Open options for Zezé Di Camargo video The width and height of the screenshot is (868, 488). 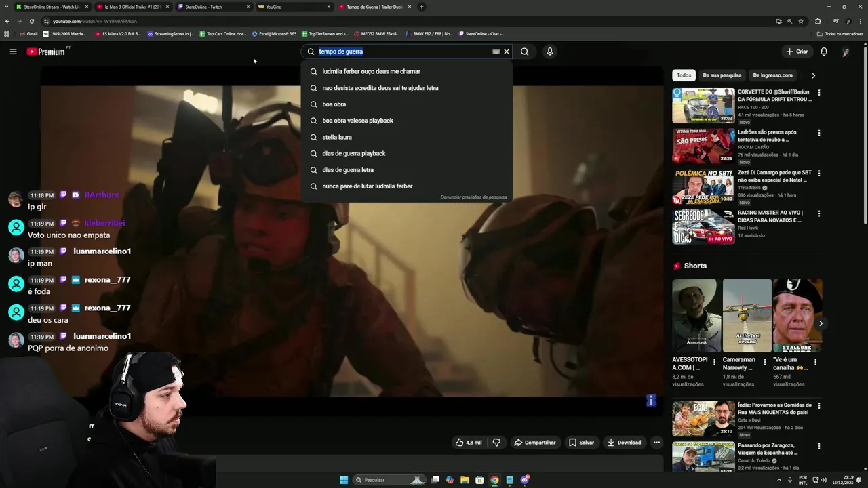[x=818, y=174]
